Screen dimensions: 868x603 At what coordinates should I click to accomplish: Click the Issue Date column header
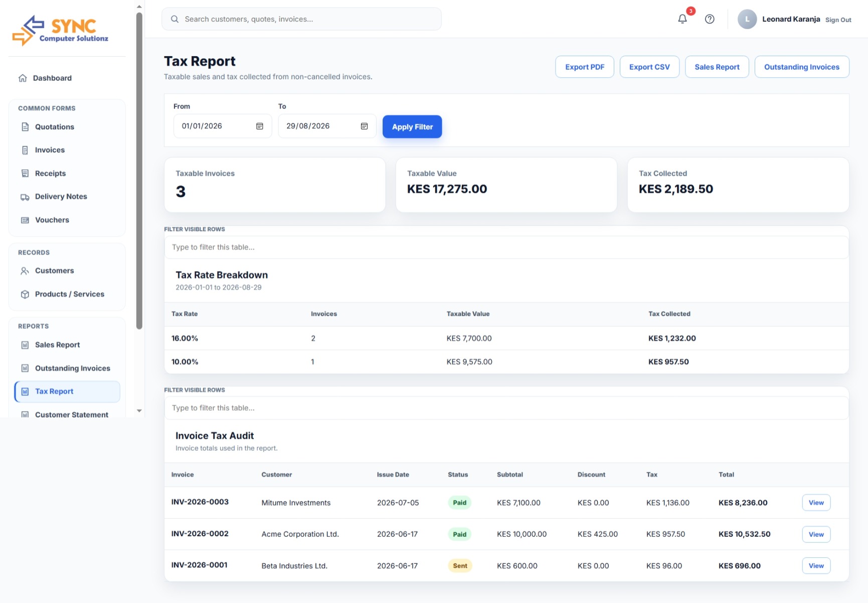(393, 475)
